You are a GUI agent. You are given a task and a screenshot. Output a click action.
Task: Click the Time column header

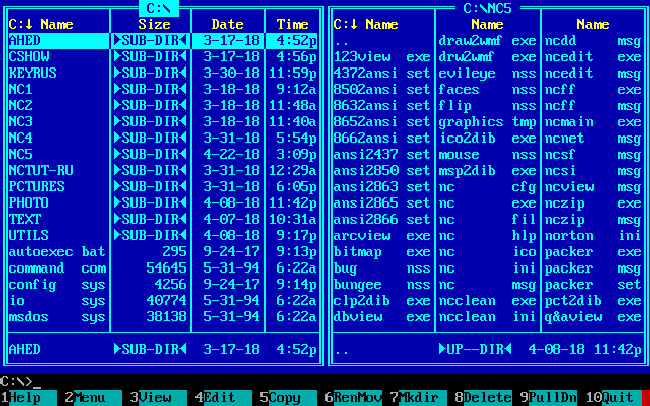(292, 24)
